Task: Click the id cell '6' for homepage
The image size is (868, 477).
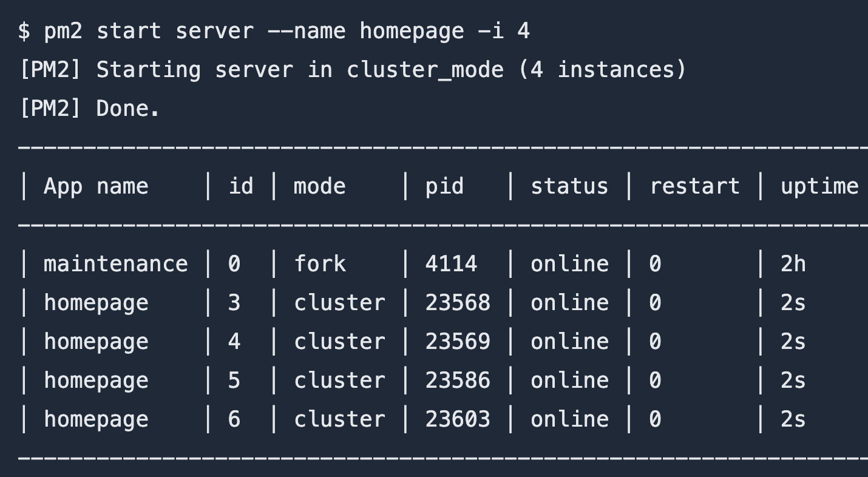Action: (234, 419)
